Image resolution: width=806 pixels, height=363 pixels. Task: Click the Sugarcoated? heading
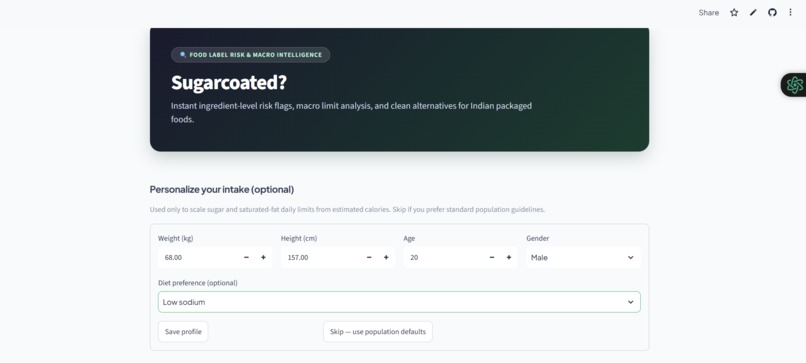click(x=229, y=83)
